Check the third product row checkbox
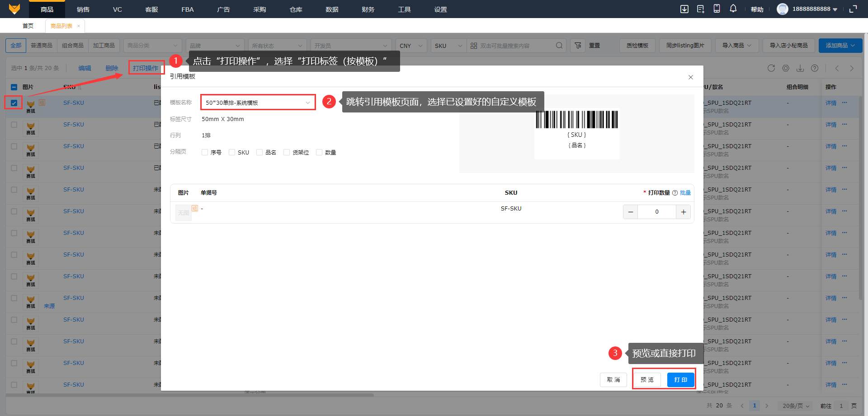The width and height of the screenshot is (868, 416). (x=14, y=146)
